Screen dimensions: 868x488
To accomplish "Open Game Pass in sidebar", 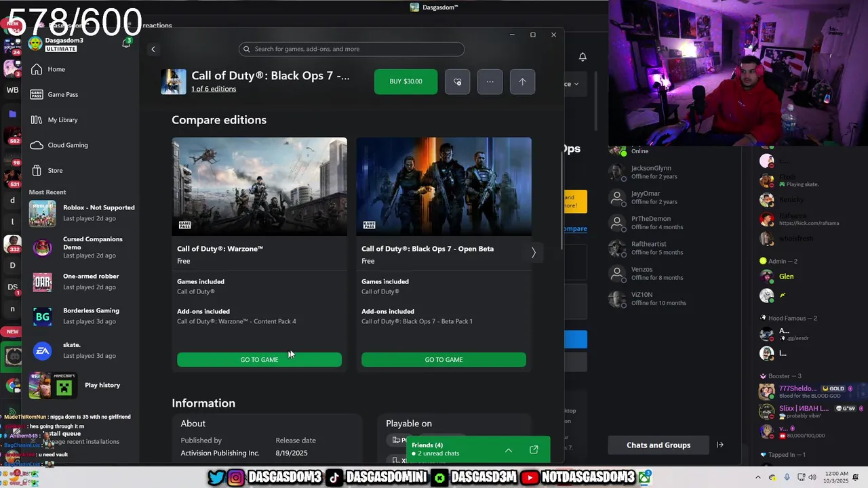I will click(62, 94).
